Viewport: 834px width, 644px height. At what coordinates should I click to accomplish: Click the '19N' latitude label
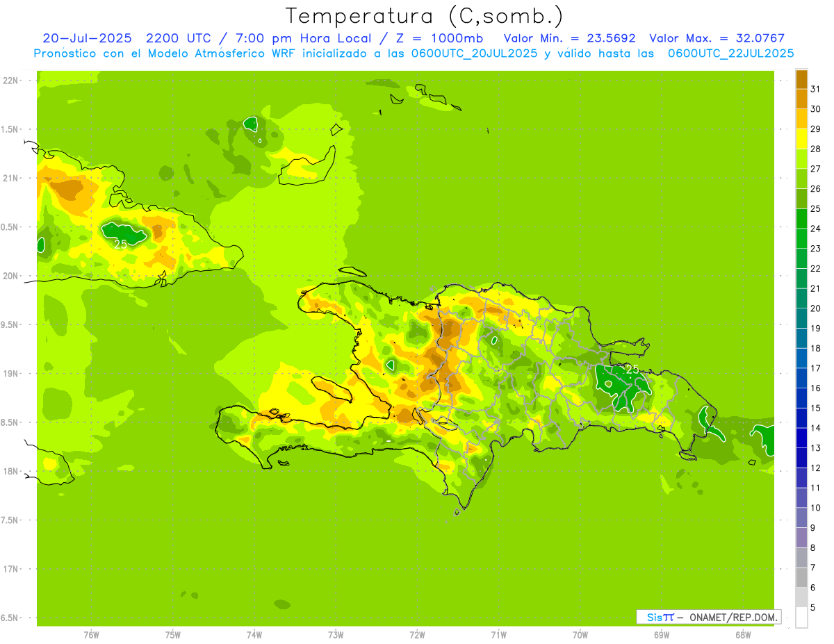(x=10, y=374)
